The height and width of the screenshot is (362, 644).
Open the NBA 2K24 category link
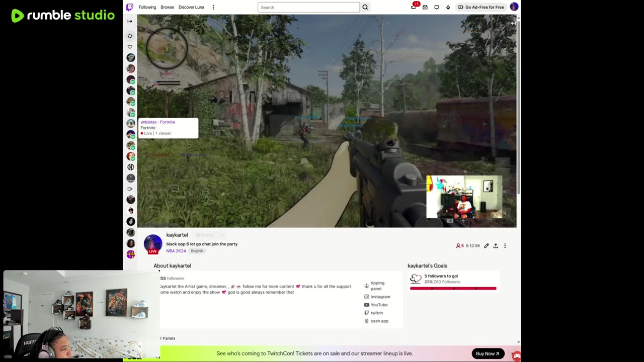tap(176, 251)
